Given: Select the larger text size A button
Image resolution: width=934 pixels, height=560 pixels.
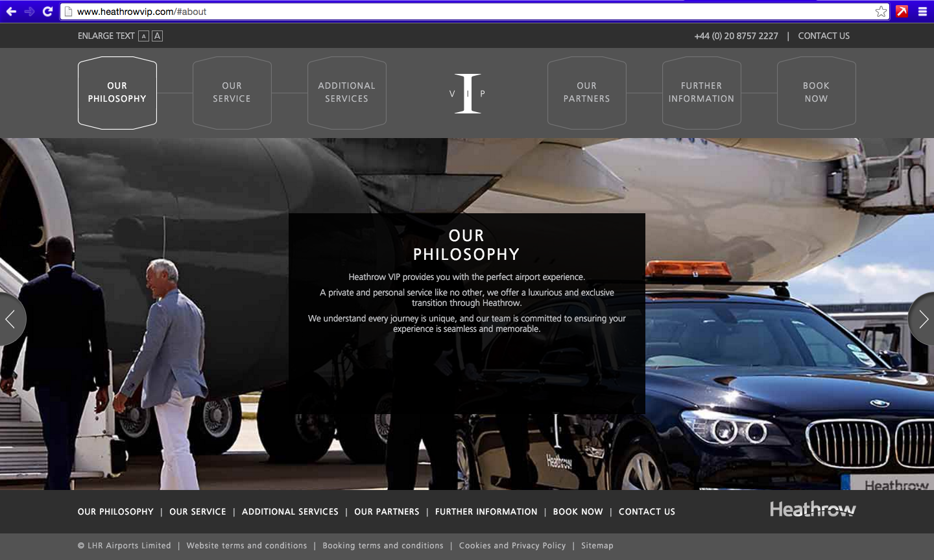Looking at the screenshot, I should (x=157, y=36).
